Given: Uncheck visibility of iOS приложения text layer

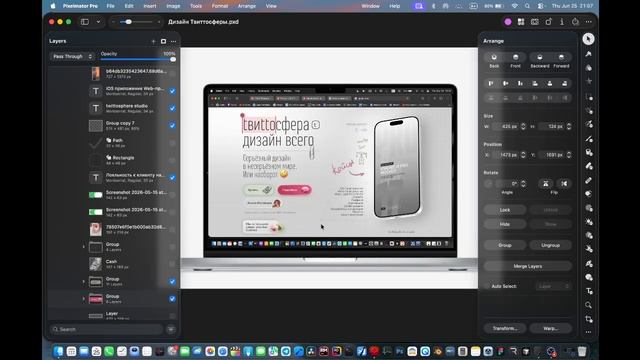Looking at the screenshot, I should 172,91.
